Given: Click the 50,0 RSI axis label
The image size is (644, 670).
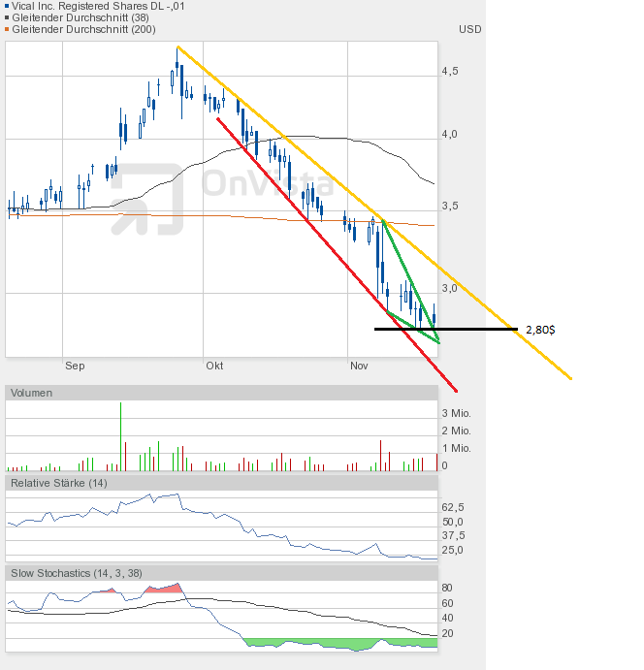Looking at the screenshot, I should pos(453,522).
